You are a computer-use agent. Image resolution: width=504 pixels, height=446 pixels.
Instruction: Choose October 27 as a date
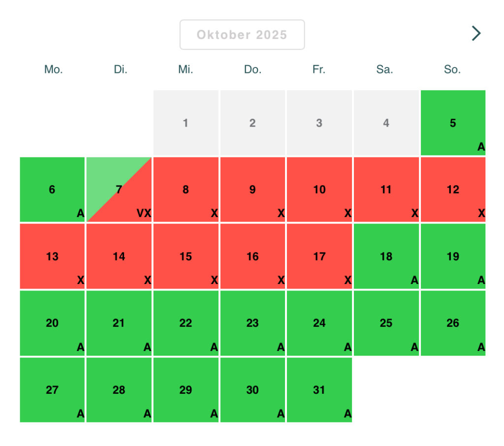tap(52, 390)
